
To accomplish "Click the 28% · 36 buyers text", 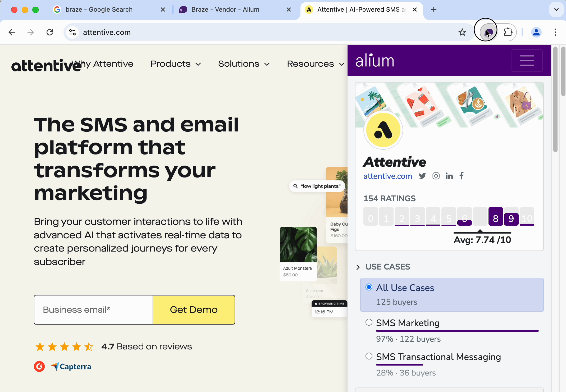I will pos(406,373).
